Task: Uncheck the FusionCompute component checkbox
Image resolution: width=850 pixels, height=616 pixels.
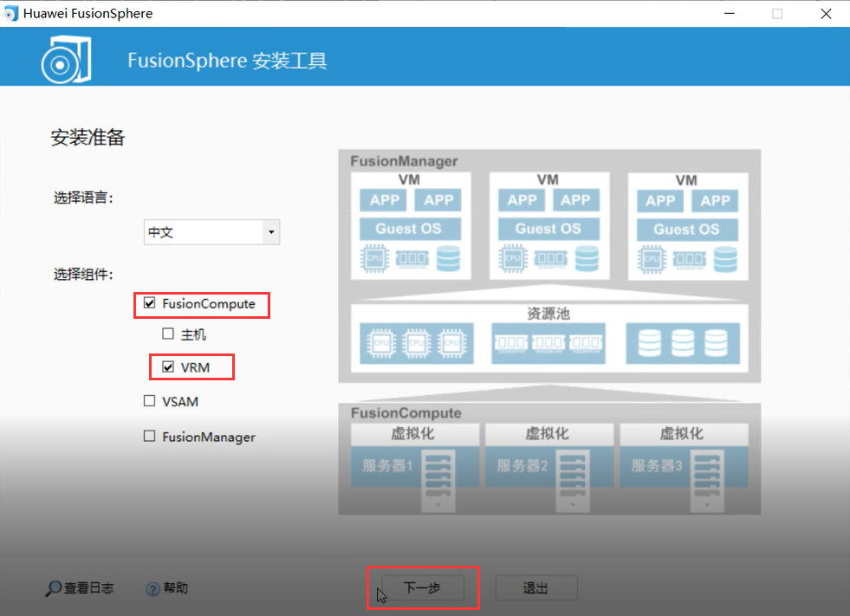Action: pos(150,303)
